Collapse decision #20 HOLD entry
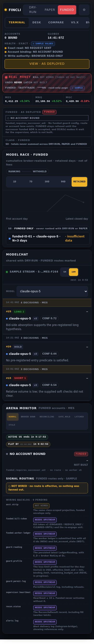The image size is (94, 644). tap(87, 347)
